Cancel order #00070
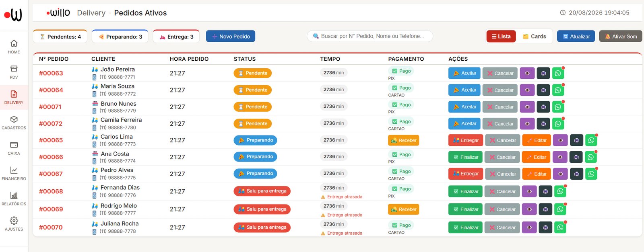The width and height of the screenshot is (644, 252). coord(502,227)
